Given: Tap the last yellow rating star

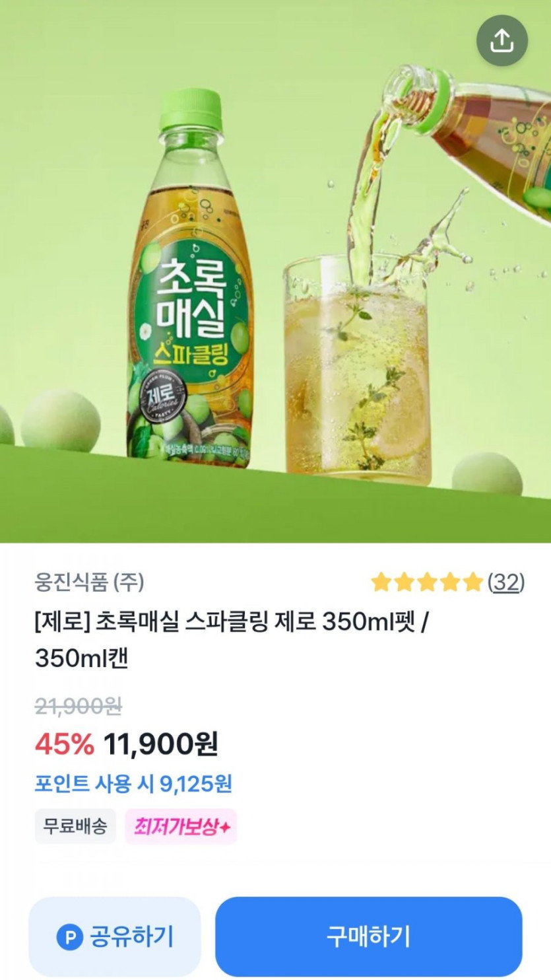Looking at the screenshot, I should coord(473,582).
